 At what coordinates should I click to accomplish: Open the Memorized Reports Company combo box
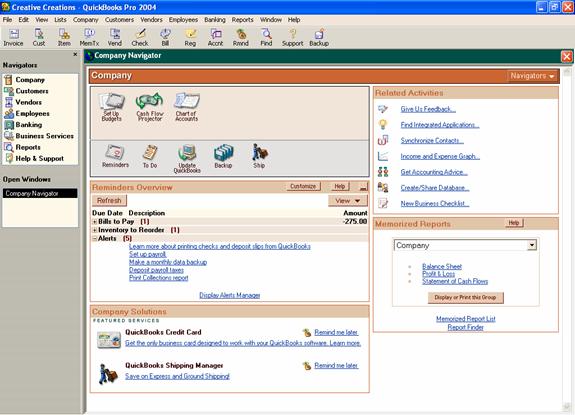coord(465,245)
